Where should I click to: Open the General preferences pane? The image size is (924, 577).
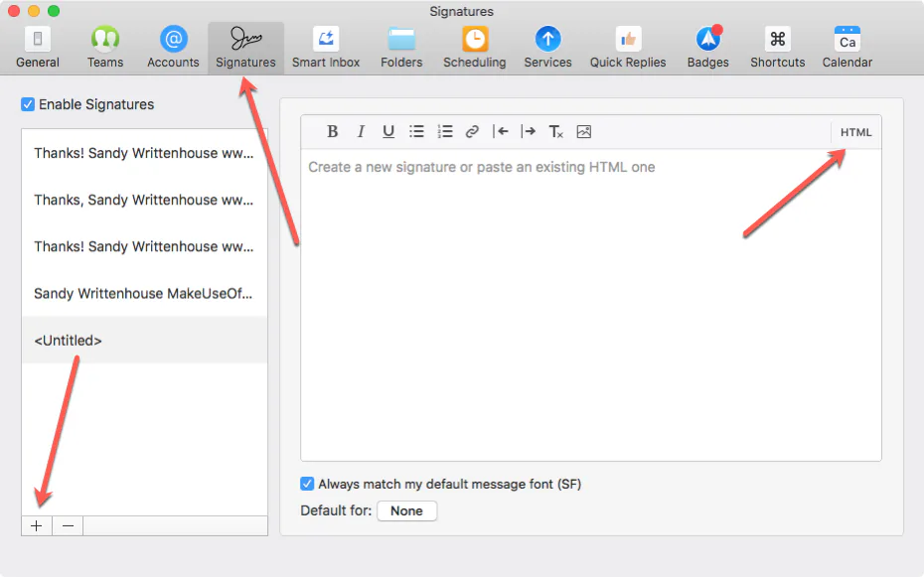(x=37, y=49)
